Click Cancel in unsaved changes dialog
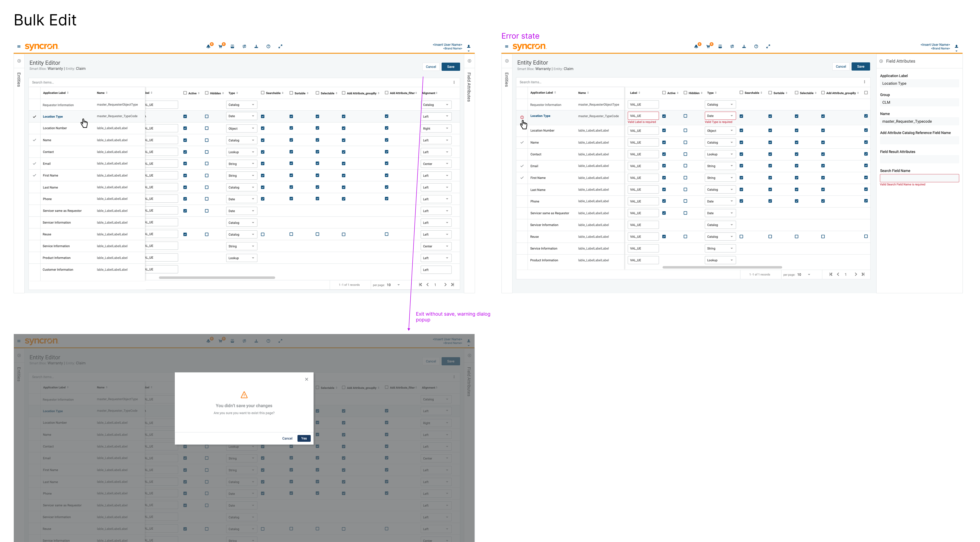 [287, 438]
